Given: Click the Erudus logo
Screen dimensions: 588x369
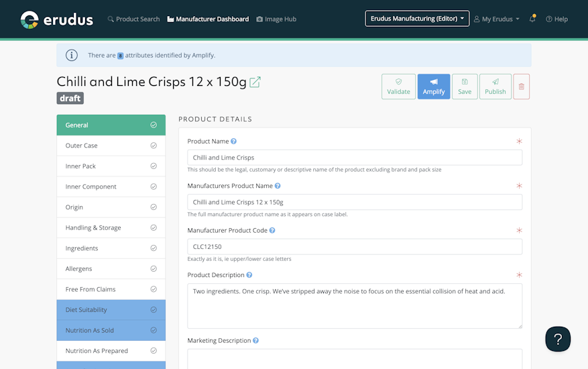Looking at the screenshot, I should (56, 19).
